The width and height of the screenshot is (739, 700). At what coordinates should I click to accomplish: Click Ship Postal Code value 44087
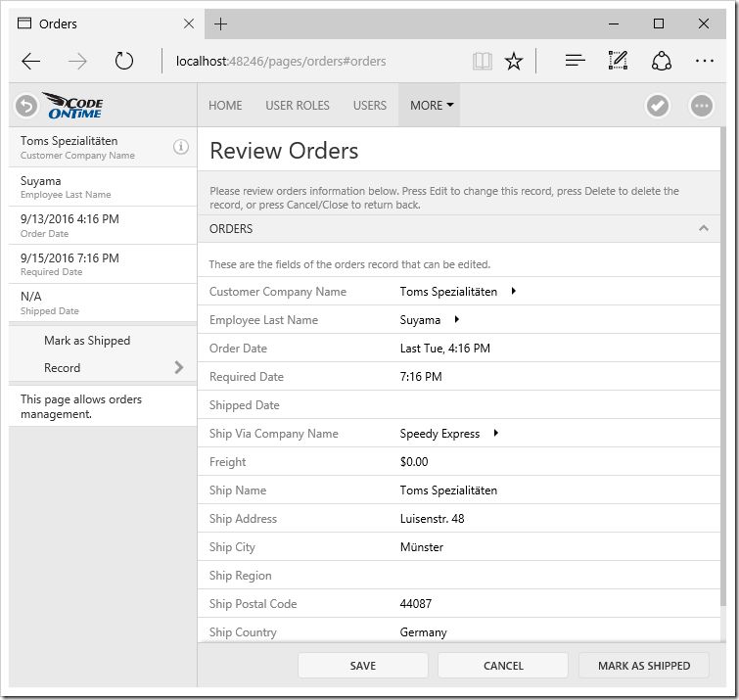tap(415, 604)
